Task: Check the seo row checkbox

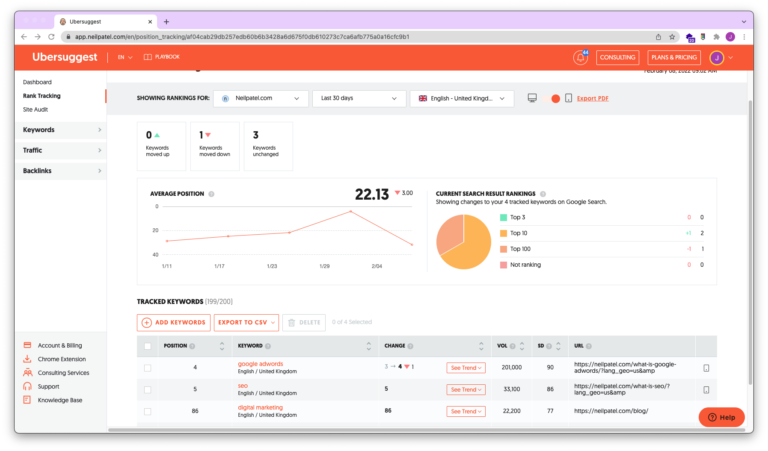Action: pyautogui.click(x=147, y=390)
